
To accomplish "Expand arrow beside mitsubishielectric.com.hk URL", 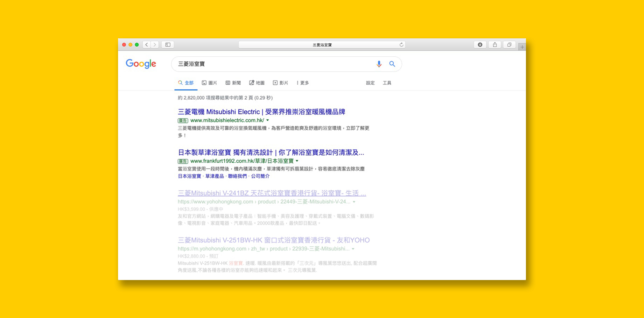I will [268, 120].
